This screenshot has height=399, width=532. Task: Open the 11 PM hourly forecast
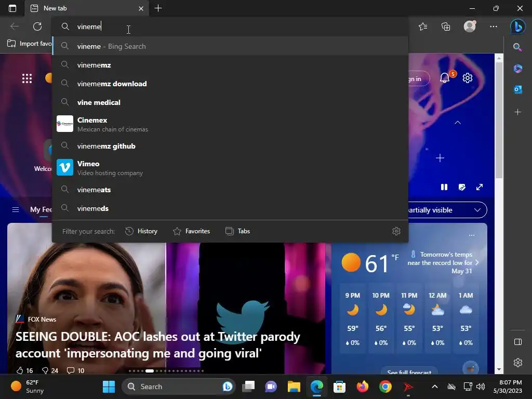[409, 318]
